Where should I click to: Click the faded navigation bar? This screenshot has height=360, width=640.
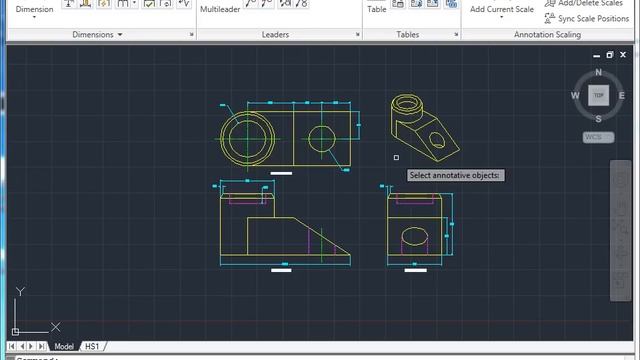[x=620, y=231]
